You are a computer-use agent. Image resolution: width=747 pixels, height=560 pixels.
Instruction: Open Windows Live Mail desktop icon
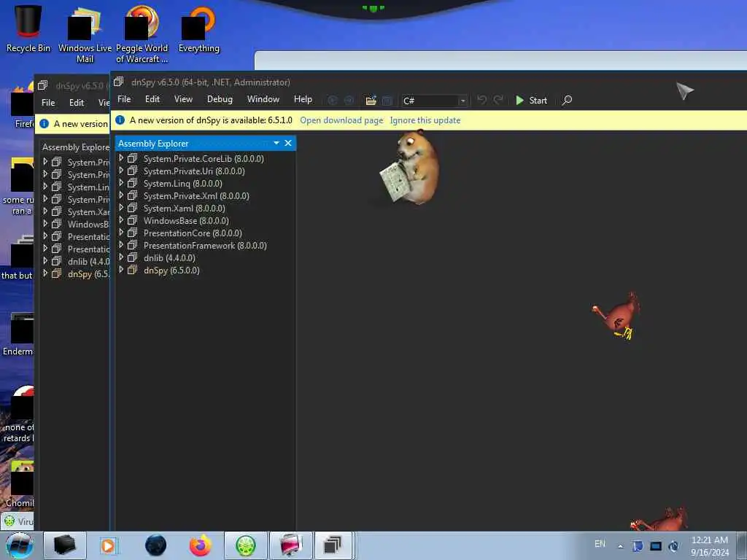point(85,34)
